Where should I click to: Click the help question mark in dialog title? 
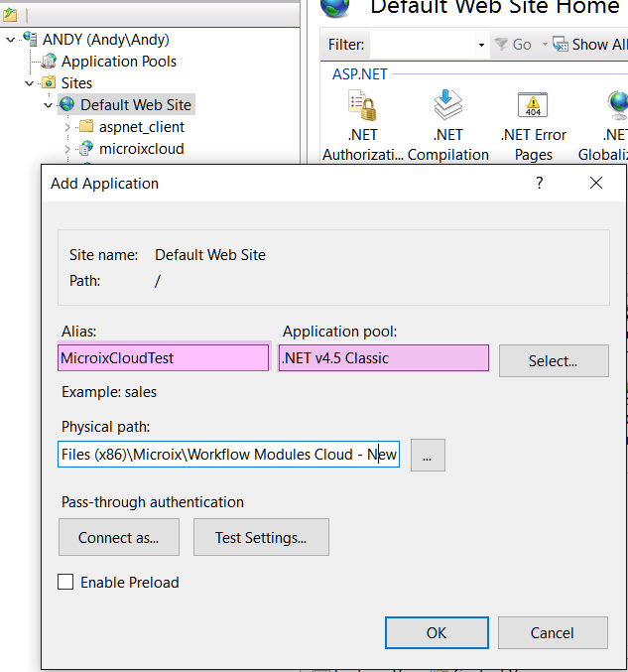point(540,183)
